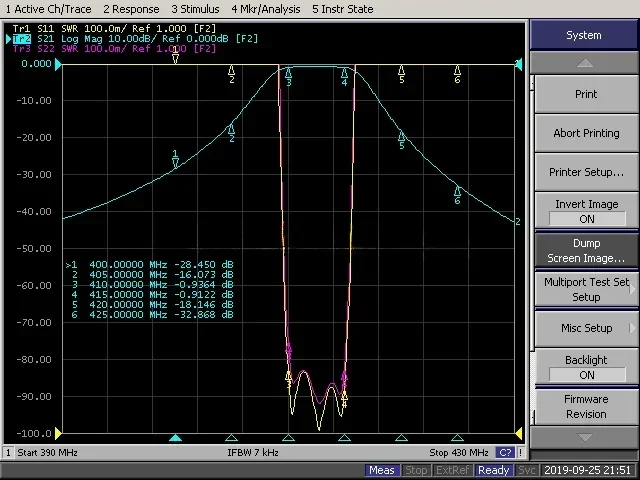Open the Active Ch/Trace menu
The image size is (640, 480).
click(48, 9)
